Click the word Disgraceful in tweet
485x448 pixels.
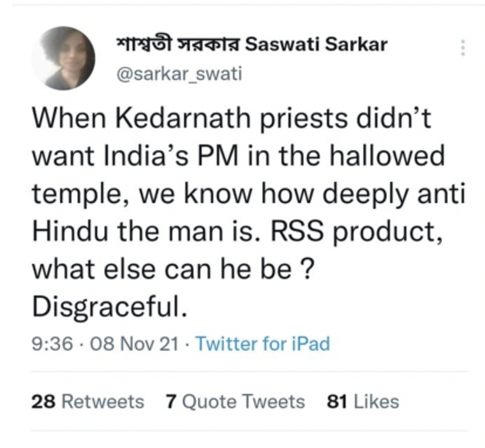(110, 308)
